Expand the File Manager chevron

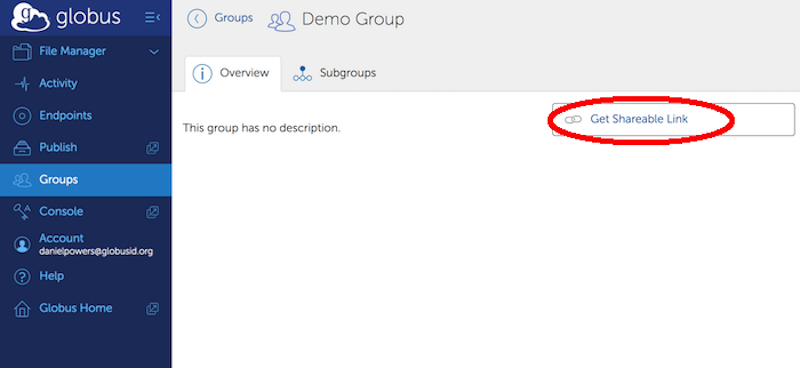click(154, 52)
